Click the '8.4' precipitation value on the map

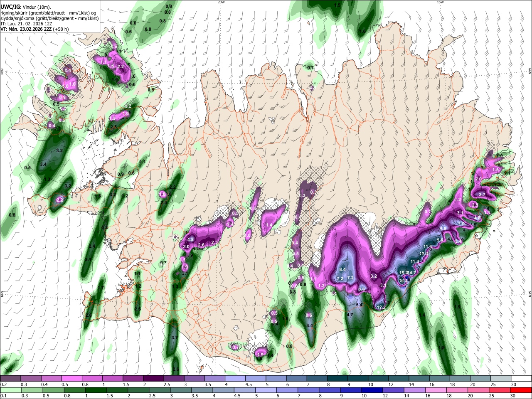click(x=343, y=270)
